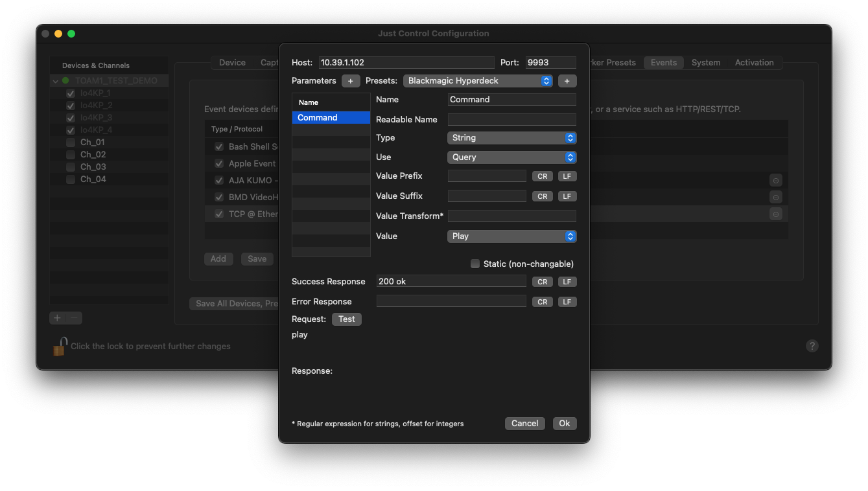Toggle Io4KP_3 channel checkbox
This screenshot has height=491, width=868.
(71, 118)
